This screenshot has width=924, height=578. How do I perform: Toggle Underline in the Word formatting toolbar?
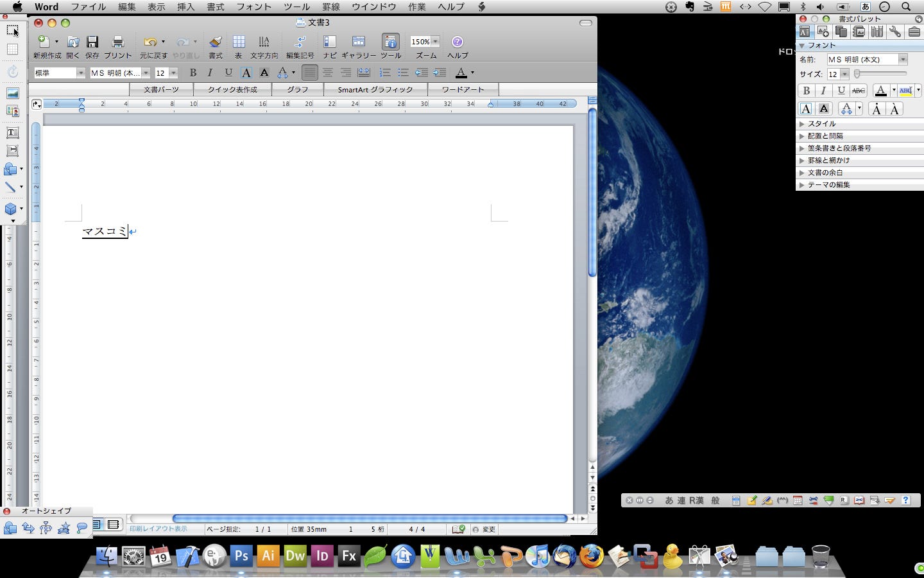228,73
